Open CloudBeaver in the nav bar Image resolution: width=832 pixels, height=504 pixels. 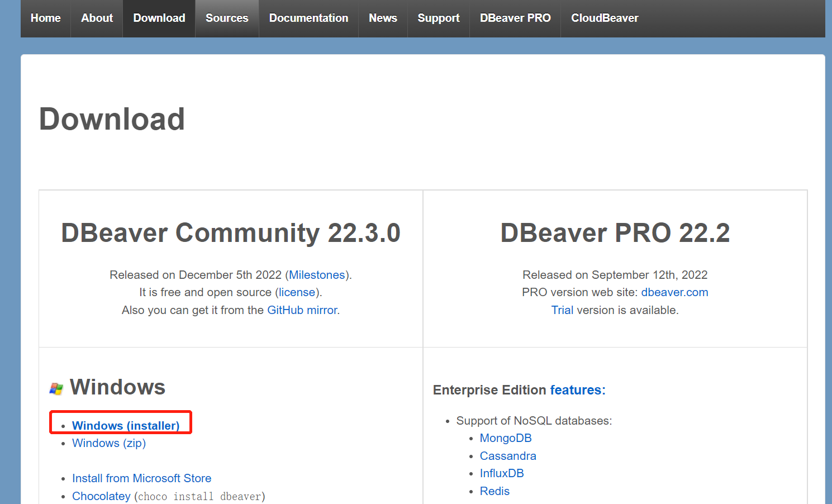tap(605, 18)
